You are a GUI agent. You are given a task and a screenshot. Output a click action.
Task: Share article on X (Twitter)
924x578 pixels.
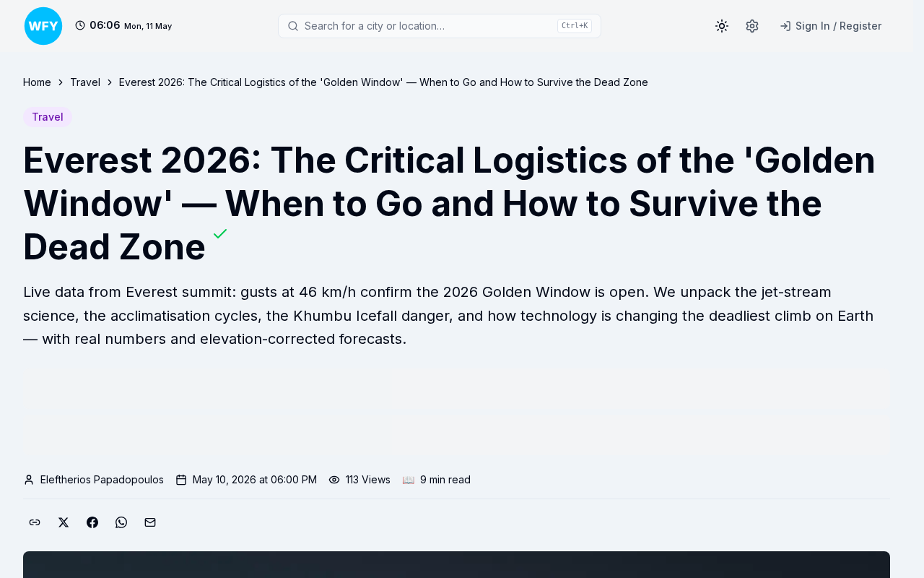point(64,522)
